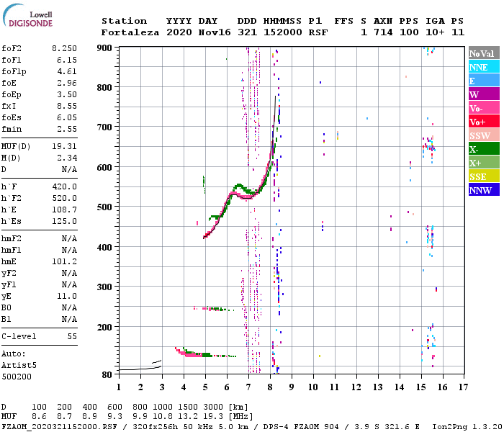The image size is (504, 432).
Task: Click the 152000 time in header
Action: [x=282, y=32]
